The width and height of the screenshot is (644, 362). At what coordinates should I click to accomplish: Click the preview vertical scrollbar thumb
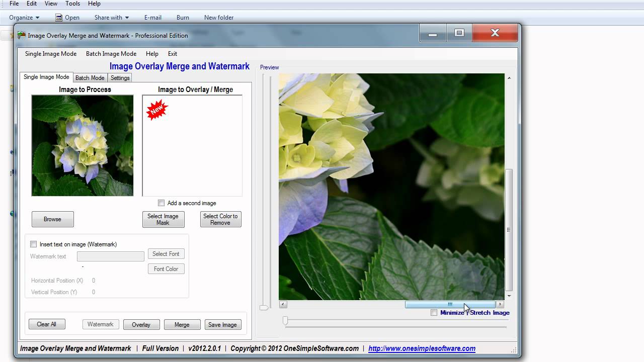tap(509, 230)
